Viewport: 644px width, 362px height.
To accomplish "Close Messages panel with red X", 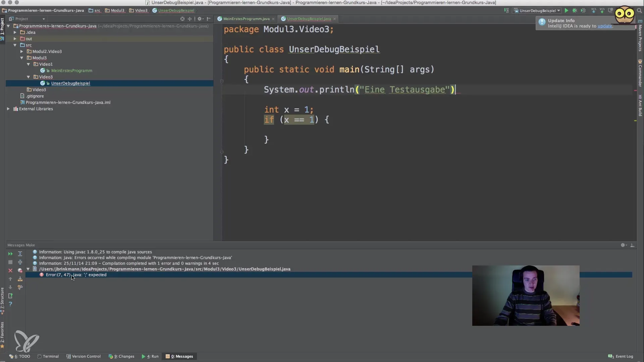I will coord(10,270).
